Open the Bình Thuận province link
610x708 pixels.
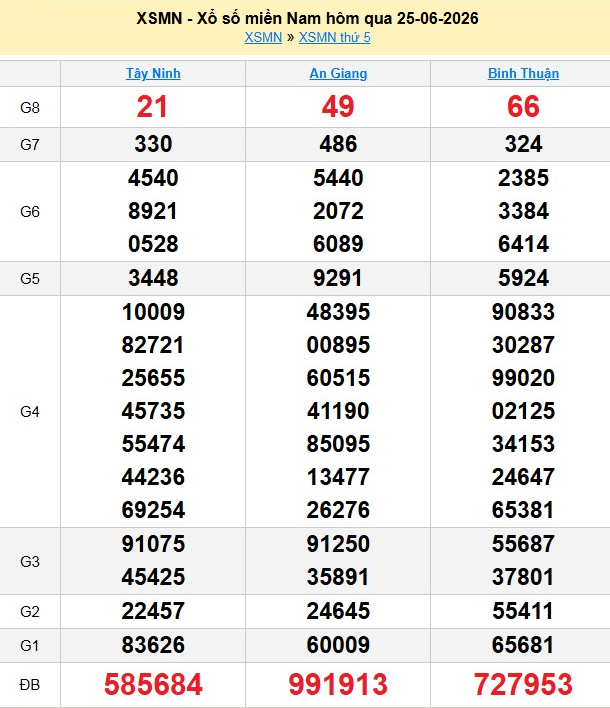tap(523, 74)
